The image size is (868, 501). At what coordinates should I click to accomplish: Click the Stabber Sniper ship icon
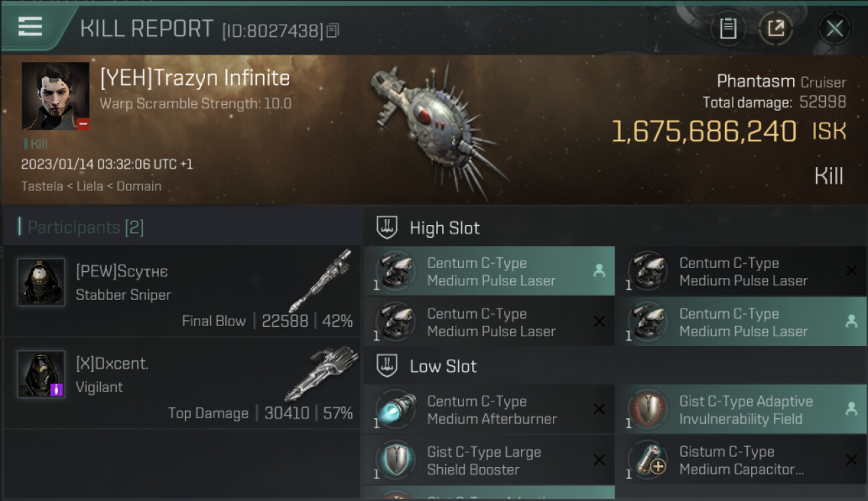pyautogui.click(x=320, y=281)
